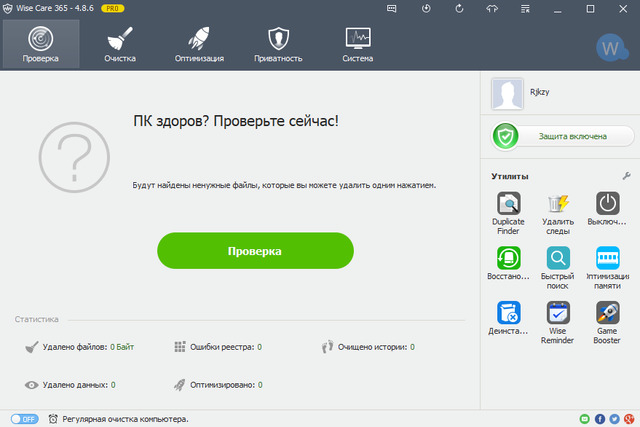Screen dimensions: 640x427
Task: Click the Быстрый поиск search icon
Action: pos(557,260)
